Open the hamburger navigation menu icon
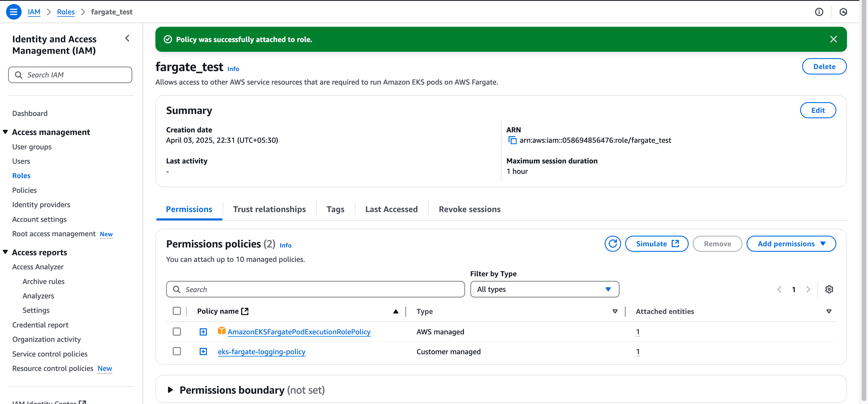The image size is (868, 404). tap(14, 12)
